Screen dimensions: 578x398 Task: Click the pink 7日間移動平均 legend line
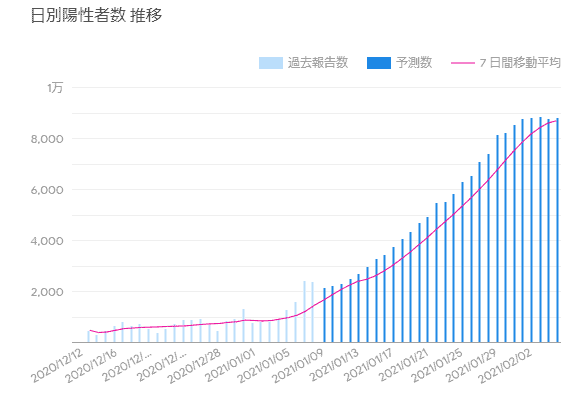pos(463,63)
